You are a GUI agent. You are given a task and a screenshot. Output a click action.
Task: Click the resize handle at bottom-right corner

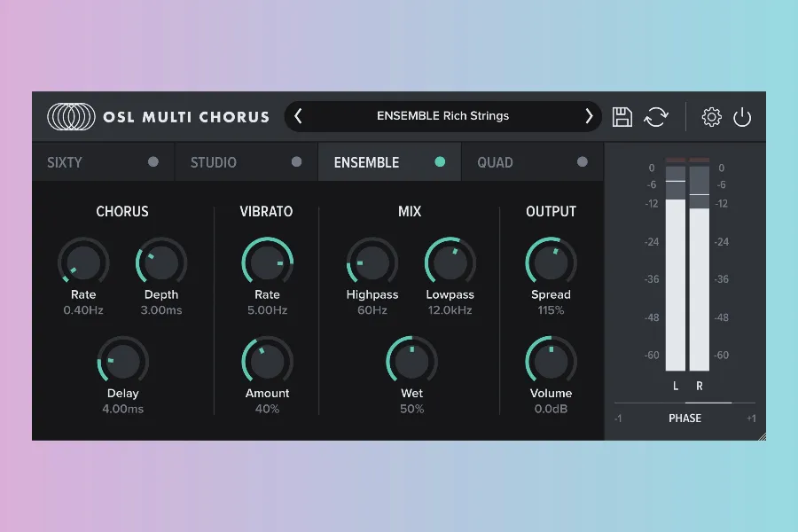tap(760, 434)
